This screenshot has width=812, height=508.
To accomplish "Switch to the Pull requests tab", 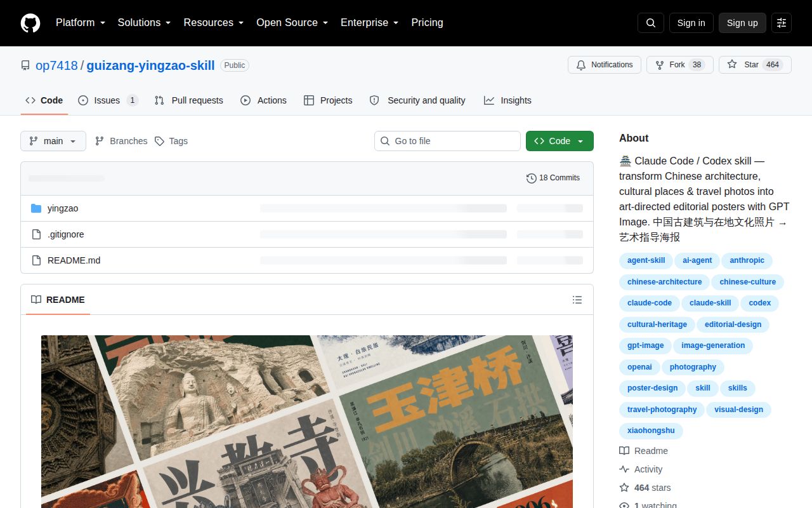I will (188, 100).
